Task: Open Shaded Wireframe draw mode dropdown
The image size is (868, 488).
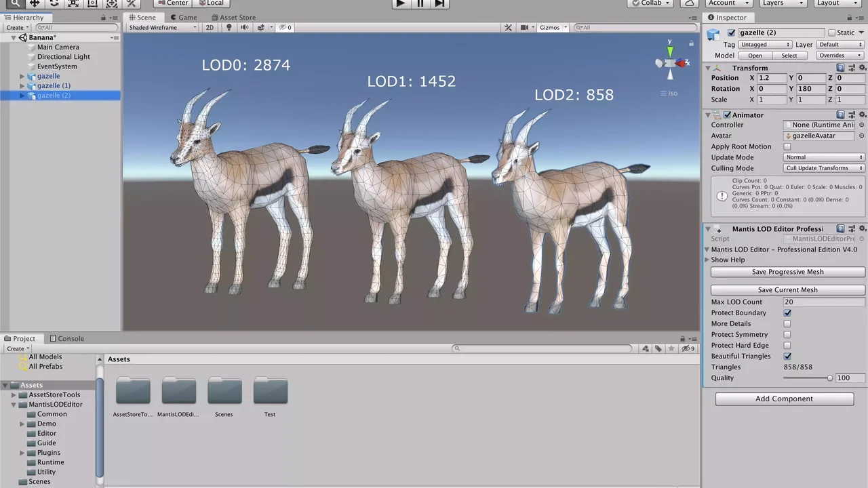Action: point(163,28)
